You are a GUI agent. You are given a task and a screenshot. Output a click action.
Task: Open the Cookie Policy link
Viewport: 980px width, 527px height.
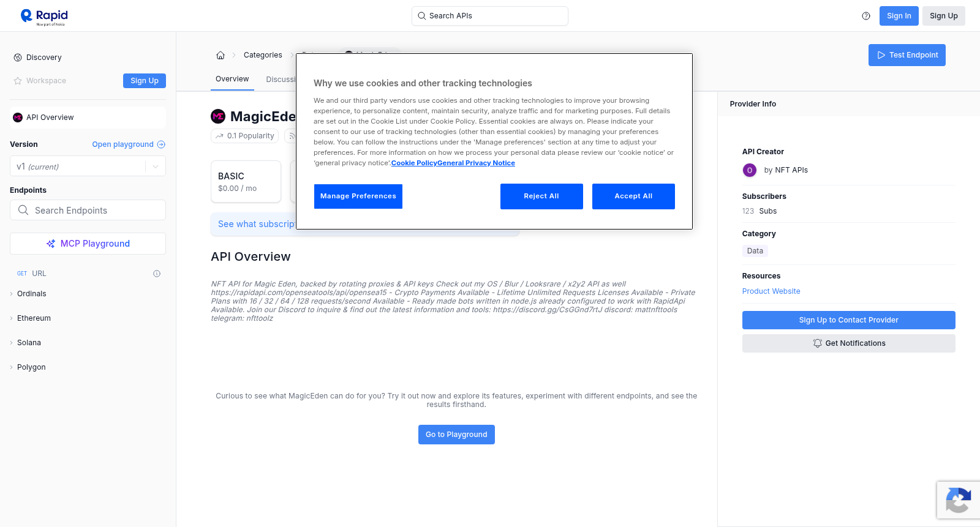pyautogui.click(x=414, y=163)
